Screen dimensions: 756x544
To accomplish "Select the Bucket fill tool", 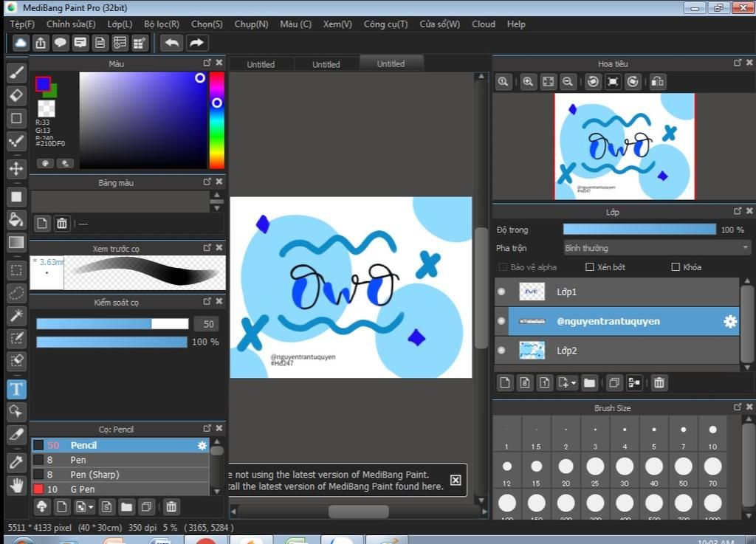I will [16, 220].
